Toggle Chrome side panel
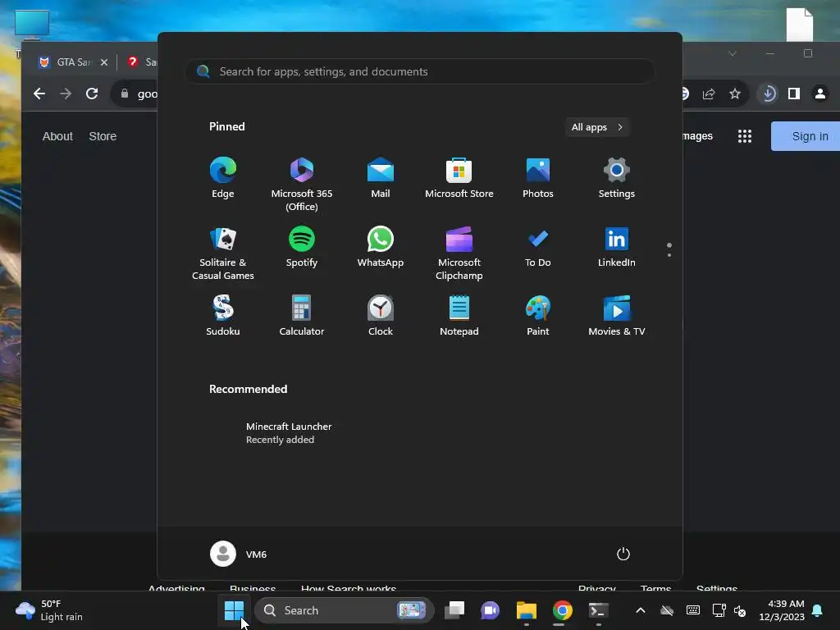Viewport: 840px width, 630px height. (794, 94)
